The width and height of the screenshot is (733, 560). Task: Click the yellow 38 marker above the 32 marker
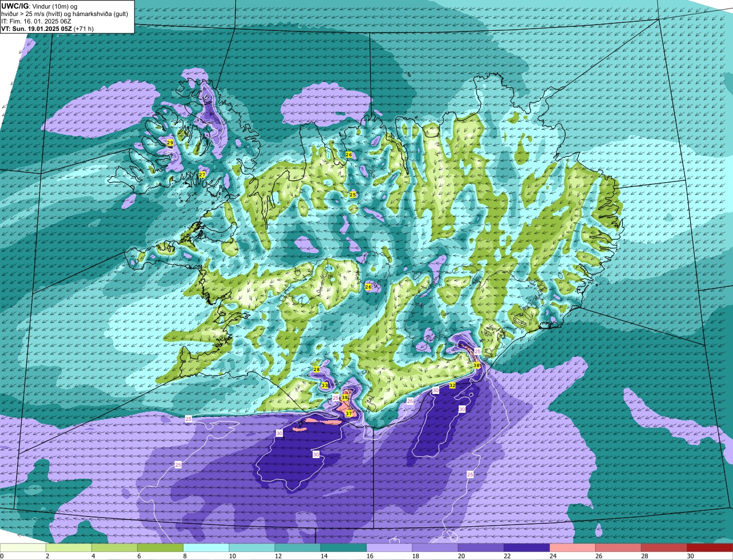pos(476,365)
